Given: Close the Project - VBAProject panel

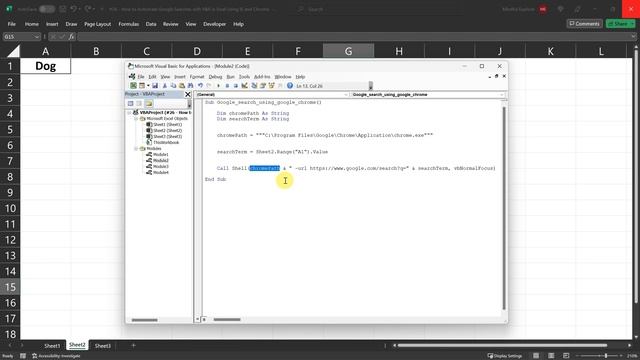Looking at the screenshot, I should [x=188, y=94].
